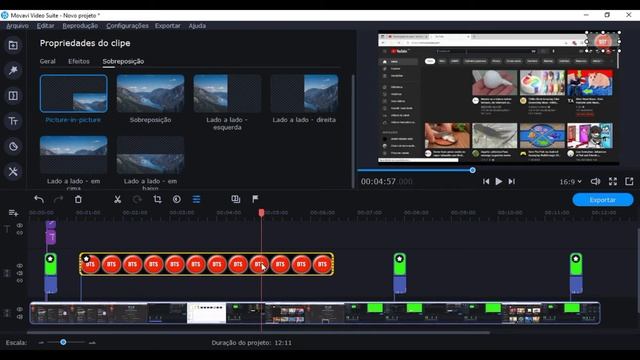Open the stickers panel icon
This screenshot has height=360, width=640.
(x=13, y=147)
